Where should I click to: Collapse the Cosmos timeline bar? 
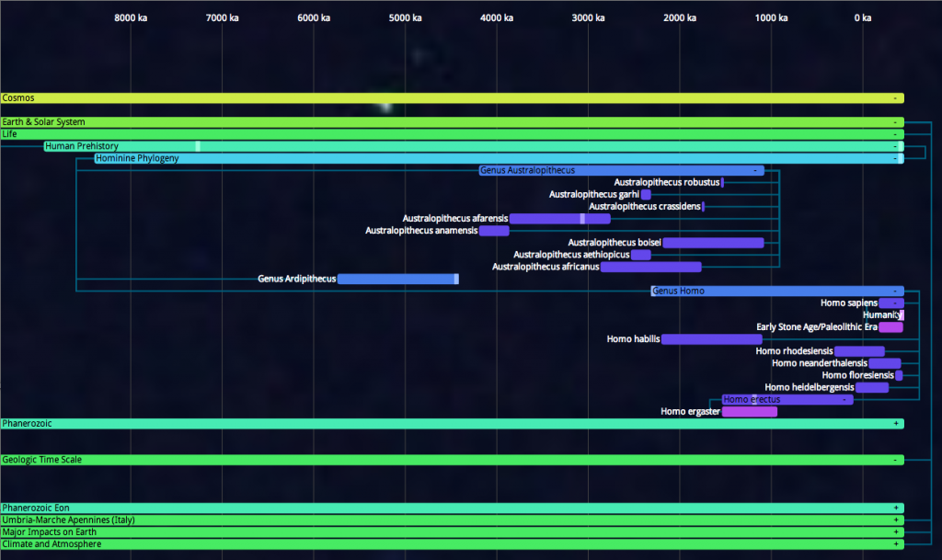pos(895,97)
